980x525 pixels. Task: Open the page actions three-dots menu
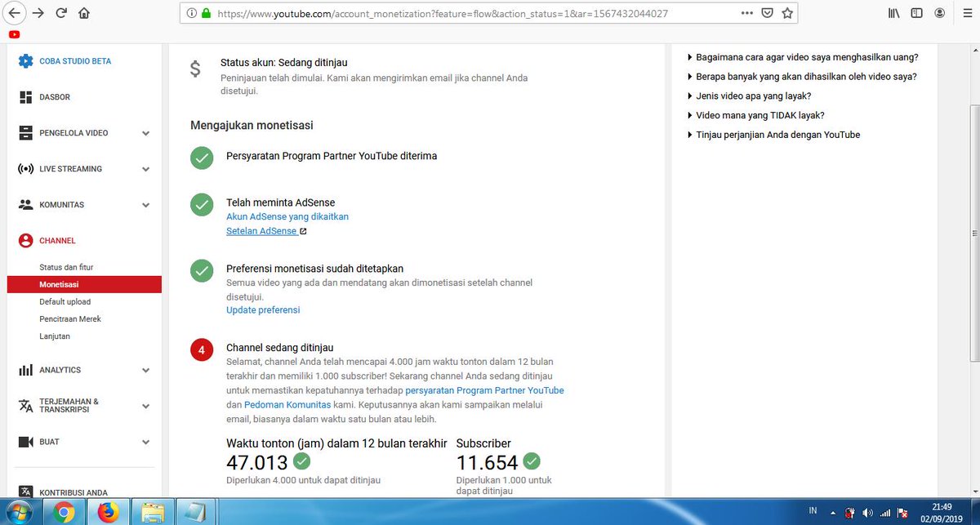(747, 14)
